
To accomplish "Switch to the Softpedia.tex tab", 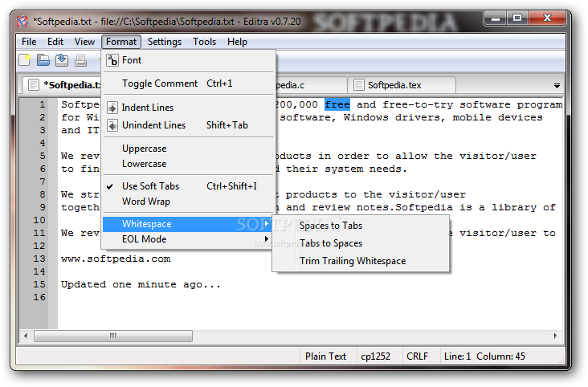I will (402, 85).
